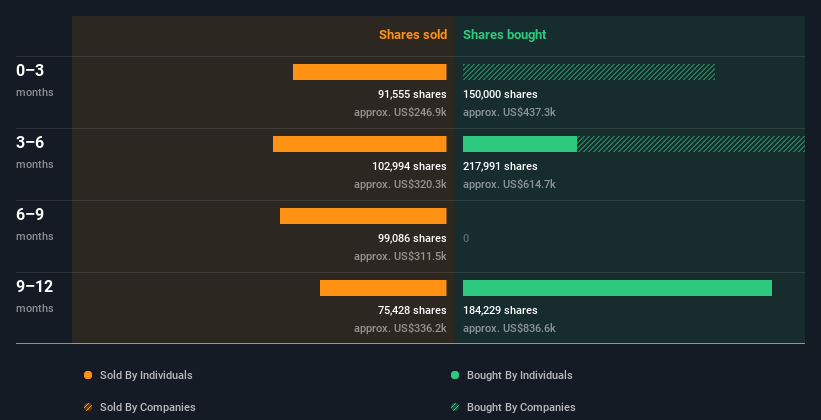This screenshot has height=420, width=821.
Task: Select the Bought By Individuals legend label
Action: [x=519, y=375]
